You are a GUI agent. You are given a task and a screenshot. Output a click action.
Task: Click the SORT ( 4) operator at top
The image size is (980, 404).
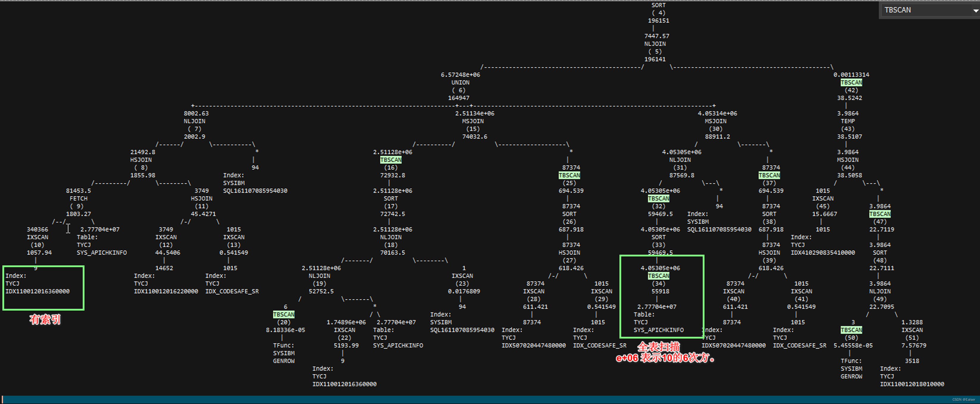658,5
